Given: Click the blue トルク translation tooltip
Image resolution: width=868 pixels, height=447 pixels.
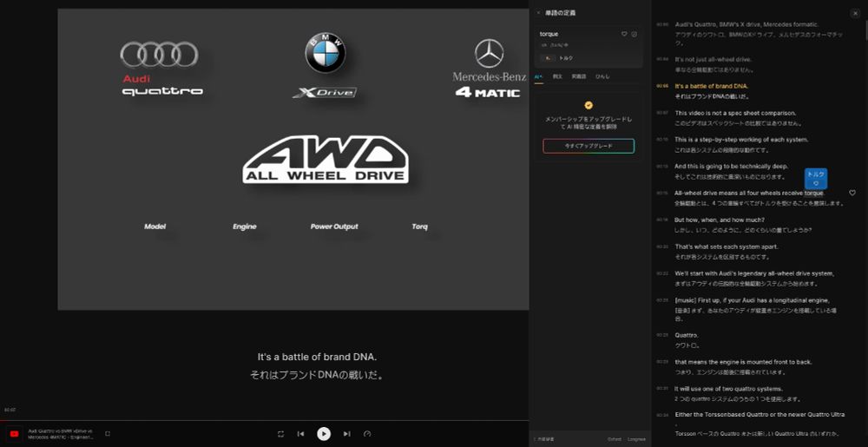Looking at the screenshot, I should (815, 178).
